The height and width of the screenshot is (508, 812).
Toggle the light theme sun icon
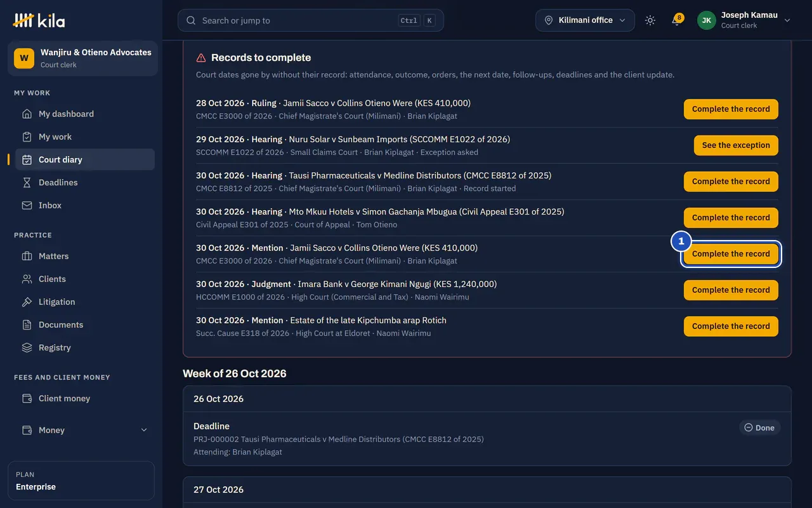point(650,20)
